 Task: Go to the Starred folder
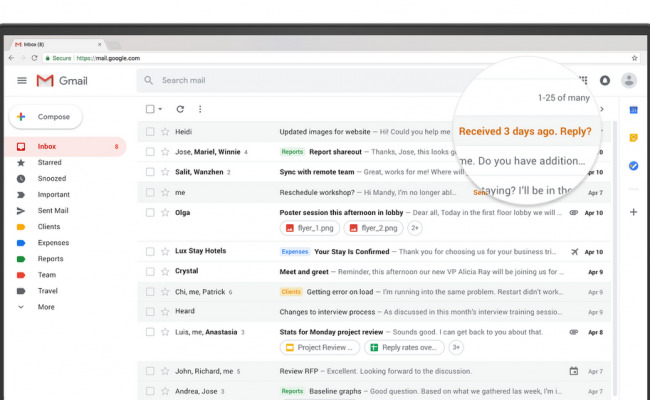(x=49, y=162)
